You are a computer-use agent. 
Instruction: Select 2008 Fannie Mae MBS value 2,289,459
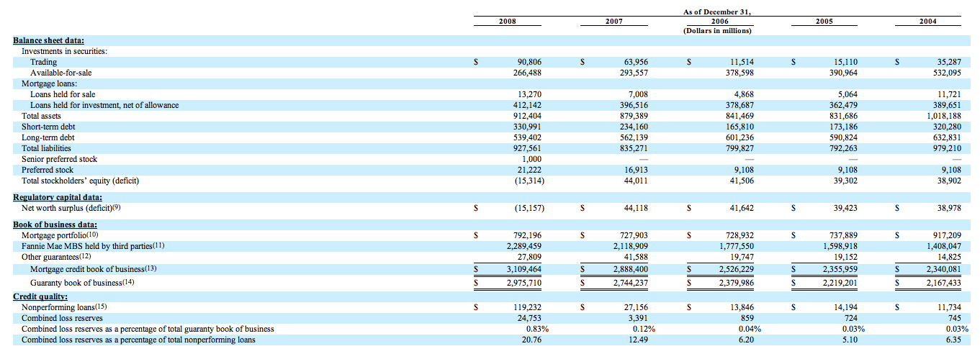click(x=523, y=246)
